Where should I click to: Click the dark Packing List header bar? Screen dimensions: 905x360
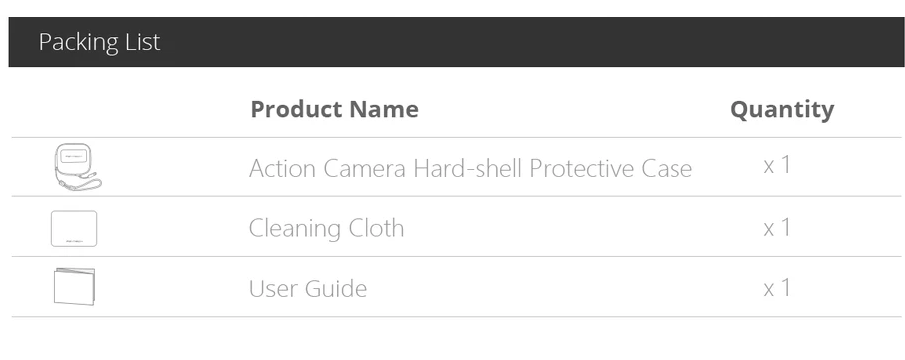click(x=457, y=42)
